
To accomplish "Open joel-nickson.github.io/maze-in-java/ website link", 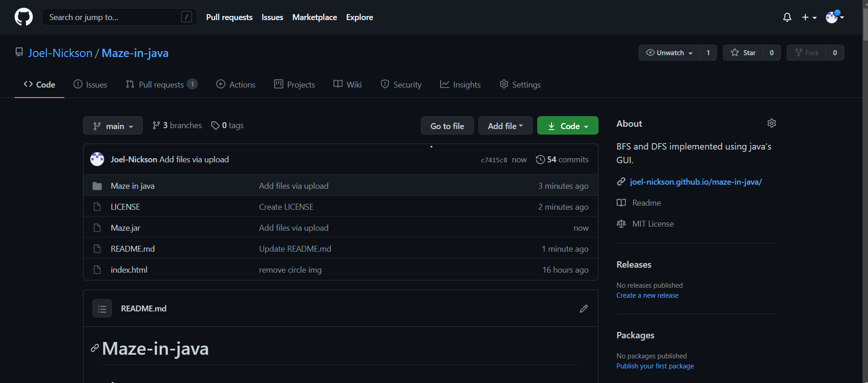I will click(696, 182).
